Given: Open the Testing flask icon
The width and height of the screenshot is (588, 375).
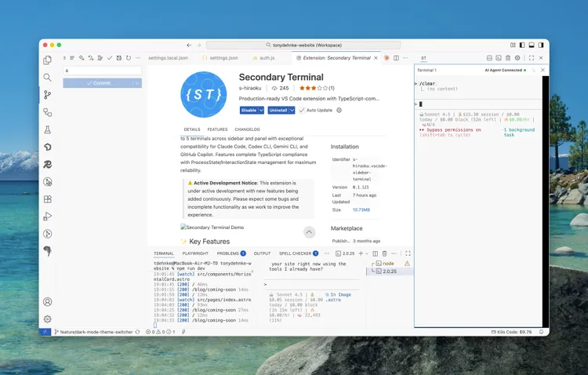Looking at the screenshot, I should coord(48,129).
